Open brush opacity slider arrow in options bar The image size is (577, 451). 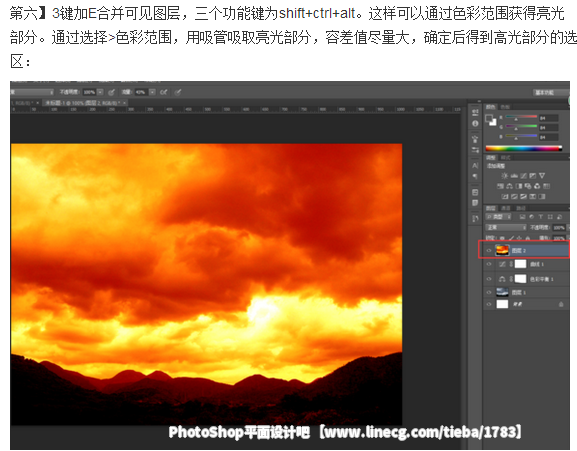pyautogui.click(x=100, y=92)
